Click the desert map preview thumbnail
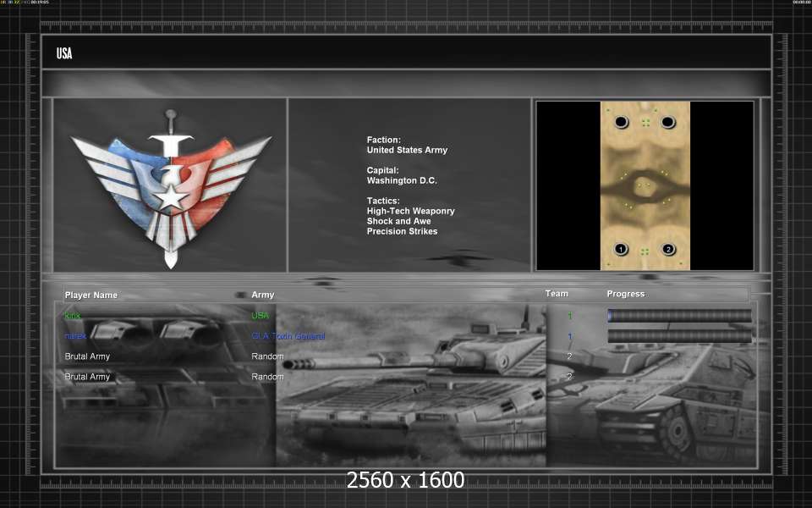Image resolution: width=812 pixels, height=508 pixels. [x=645, y=185]
